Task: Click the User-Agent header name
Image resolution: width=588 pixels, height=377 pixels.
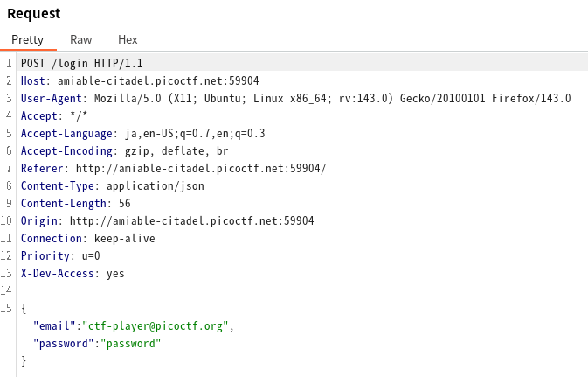Action: (x=52, y=98)
